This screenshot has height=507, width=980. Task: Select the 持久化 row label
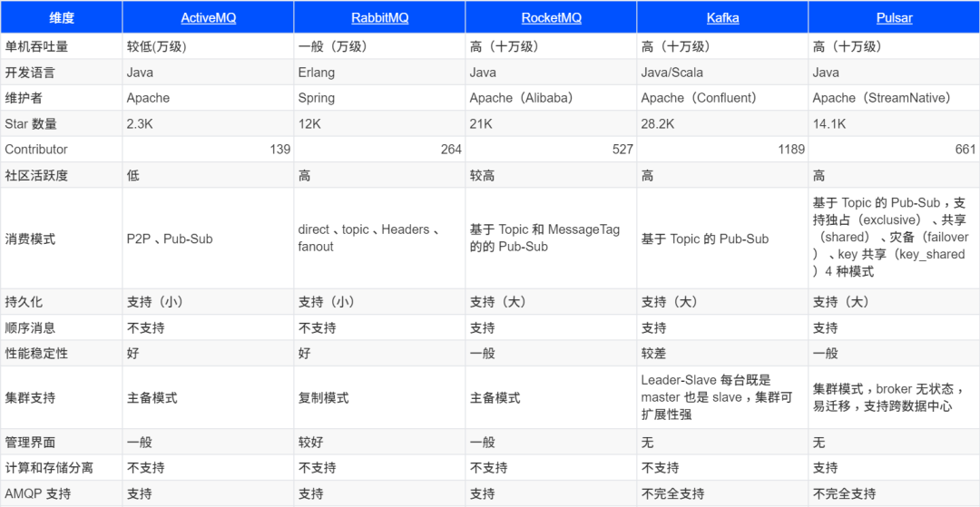[x=24, y=302]
